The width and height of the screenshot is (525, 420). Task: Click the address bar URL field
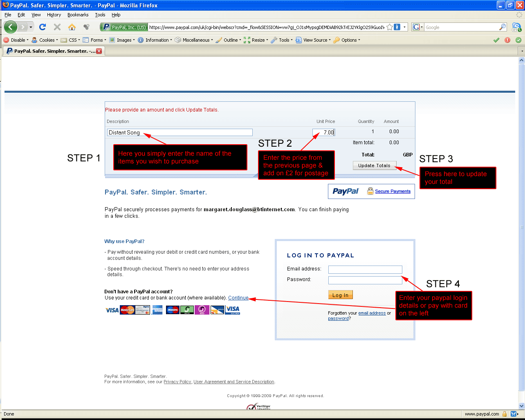(x=266, y=27)
